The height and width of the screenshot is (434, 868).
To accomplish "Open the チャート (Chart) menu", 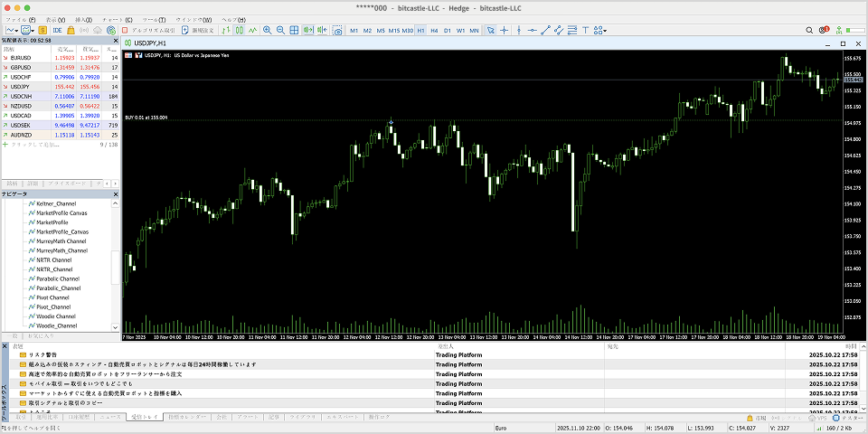I will coord(118,20).
